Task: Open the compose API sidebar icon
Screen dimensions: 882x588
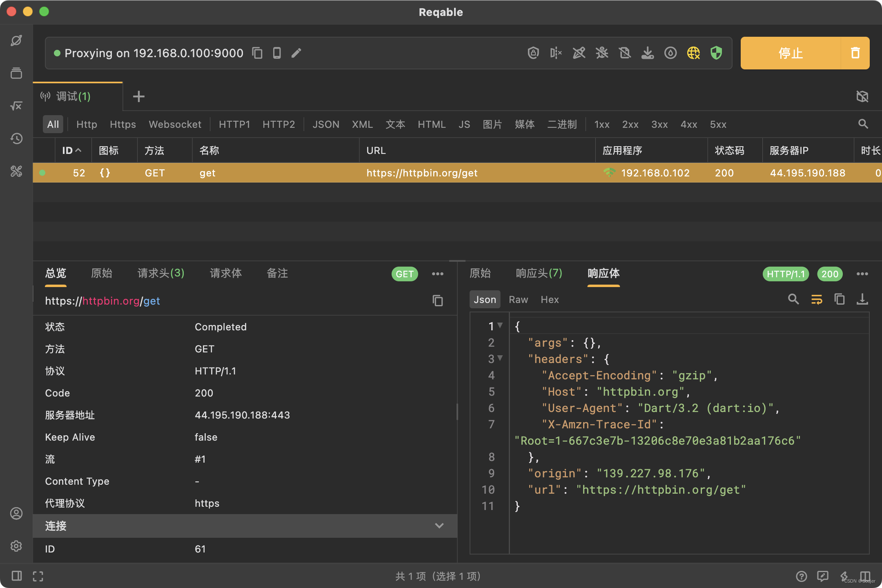Action: (16, 40)
